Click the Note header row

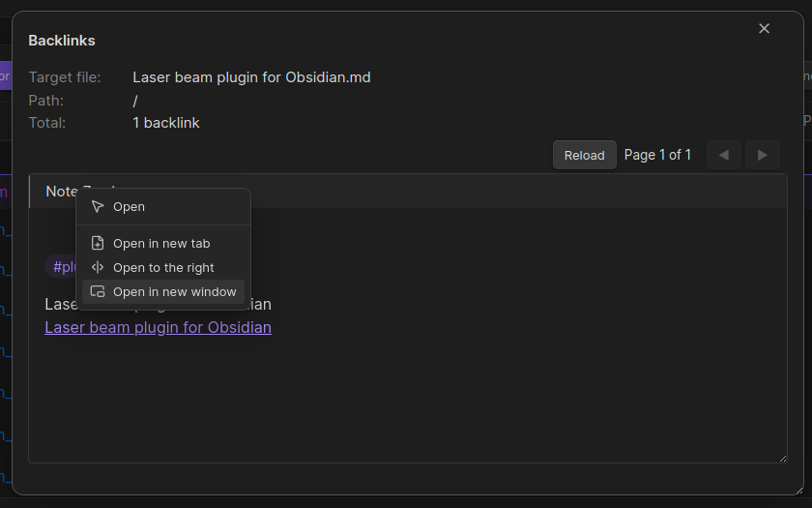click(408, 192)
